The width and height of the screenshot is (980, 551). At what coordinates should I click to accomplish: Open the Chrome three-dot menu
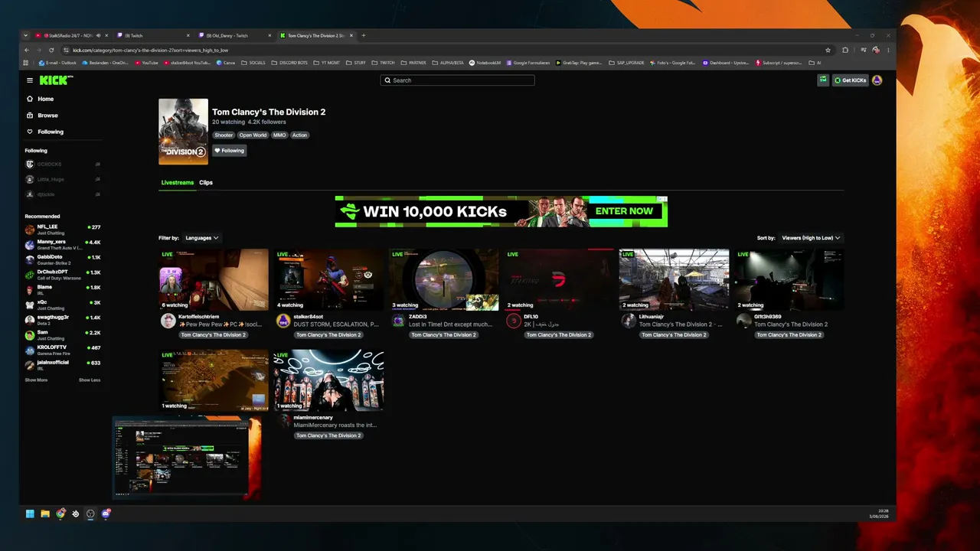click(x=887, y=50)
